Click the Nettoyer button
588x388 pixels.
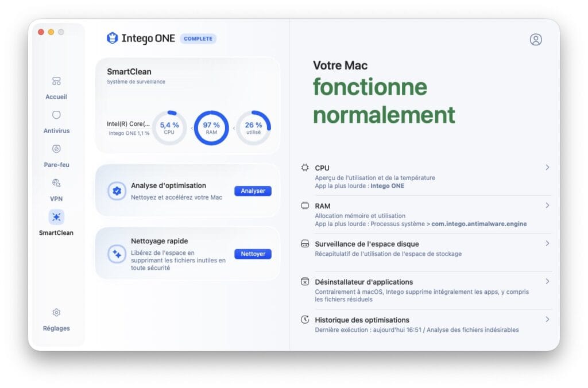click(x=253, y=254)
